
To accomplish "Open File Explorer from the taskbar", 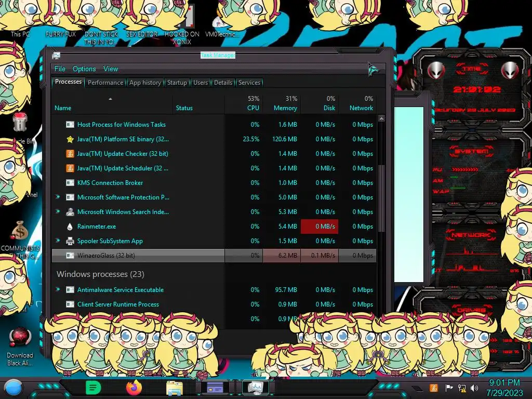I will tap(175, 389).
